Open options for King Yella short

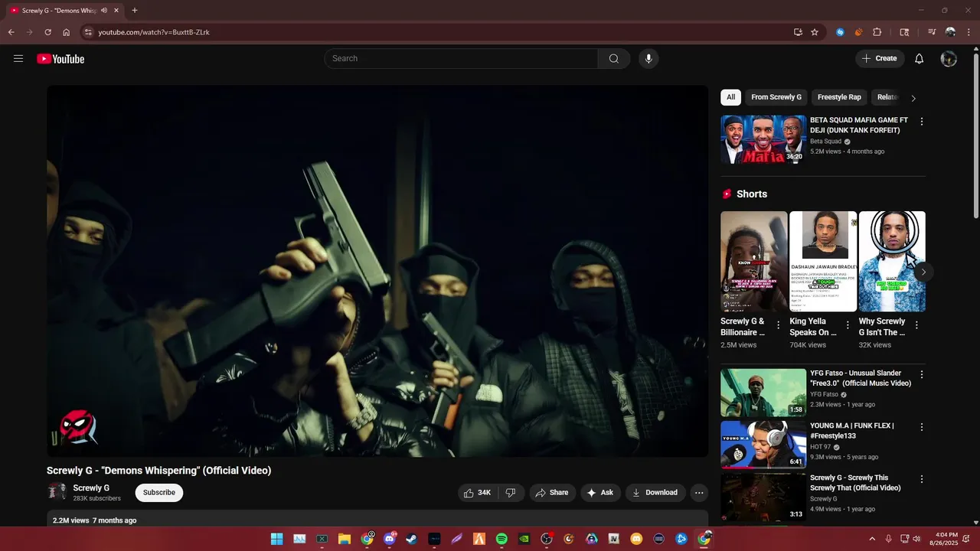pyautogui.click(x=848, y=325)
